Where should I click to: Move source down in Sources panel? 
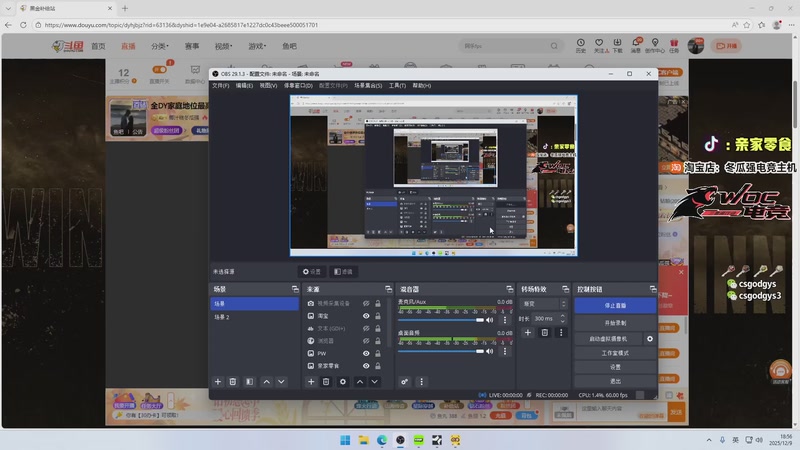(374, 382)
